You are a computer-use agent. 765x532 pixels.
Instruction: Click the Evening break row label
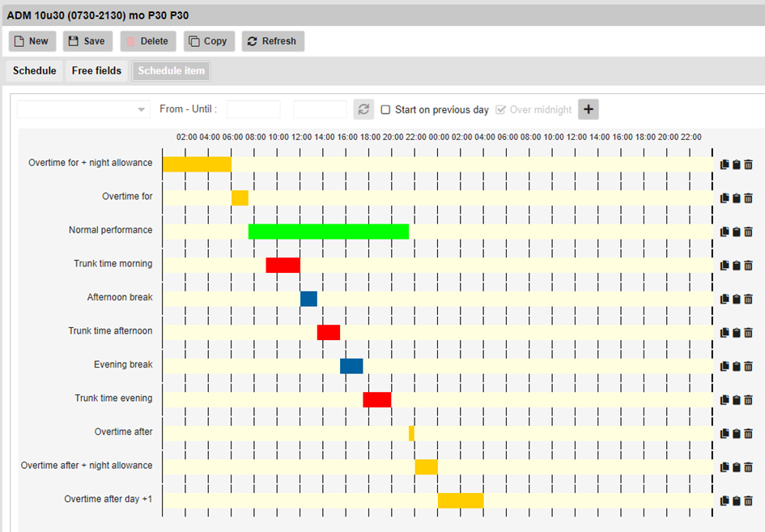coord(123,364)
